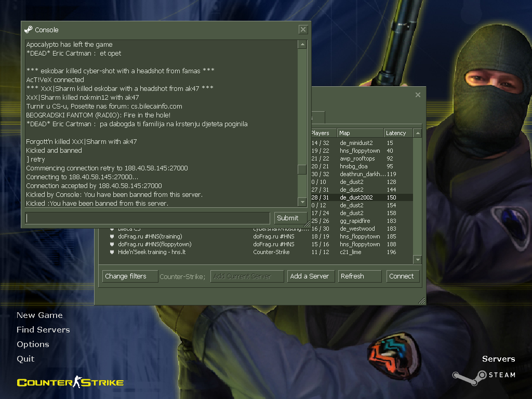The height and width of the screenshot is (399, 532).
Task: Click the Add a Server button
Action: 311,276
